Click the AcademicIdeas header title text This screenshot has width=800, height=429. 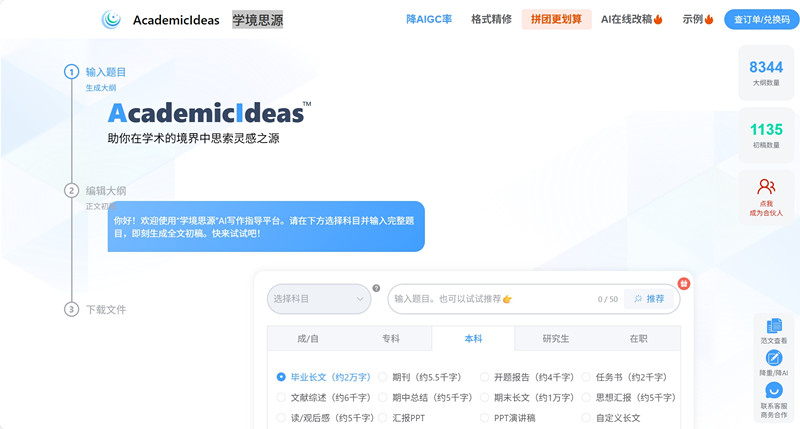pyautogui.click(x=176, y=20)
